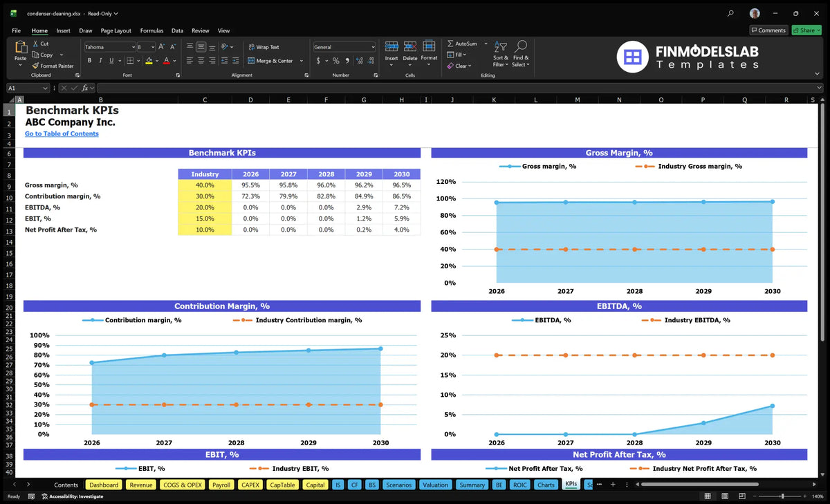
Task: Align cell text to the left
Action: [190, 61]
